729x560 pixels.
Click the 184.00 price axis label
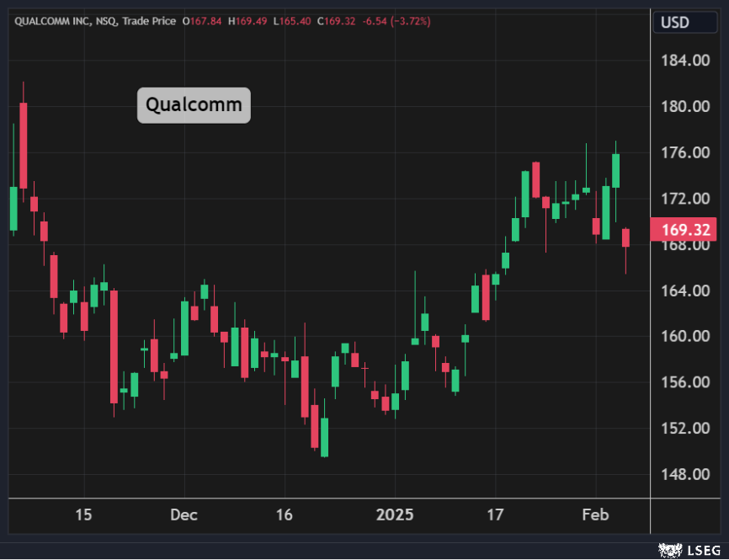click(x=686, y=61)
